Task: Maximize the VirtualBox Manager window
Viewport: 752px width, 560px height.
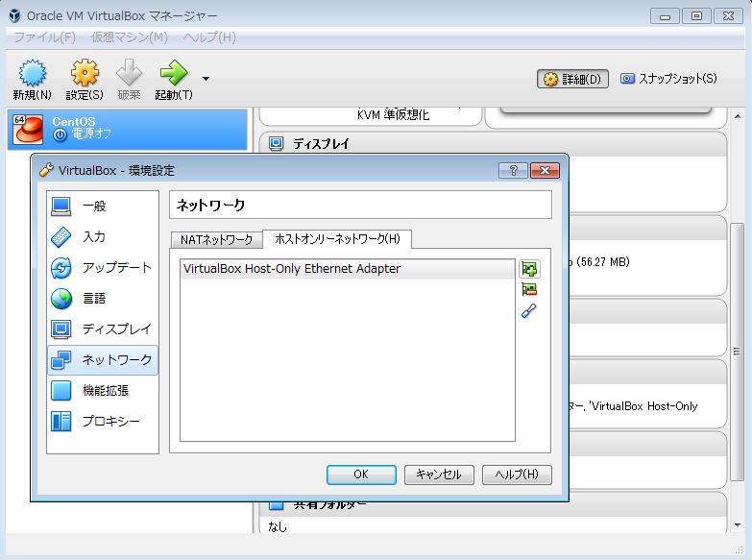Action: point(696,15)
